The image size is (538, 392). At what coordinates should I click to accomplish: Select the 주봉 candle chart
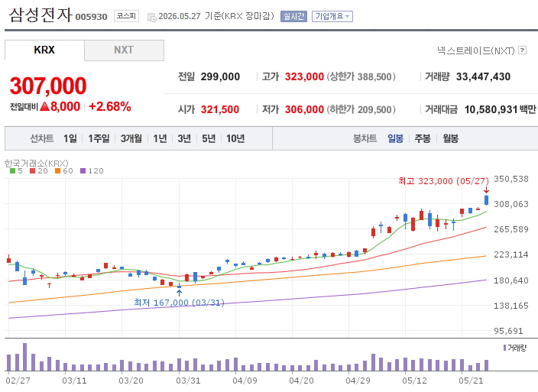click(x=423, y=138)
